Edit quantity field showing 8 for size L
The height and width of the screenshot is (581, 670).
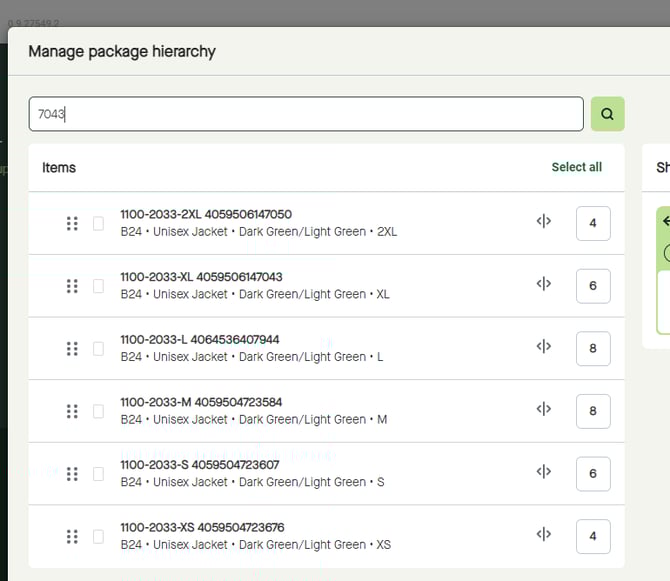593,348
